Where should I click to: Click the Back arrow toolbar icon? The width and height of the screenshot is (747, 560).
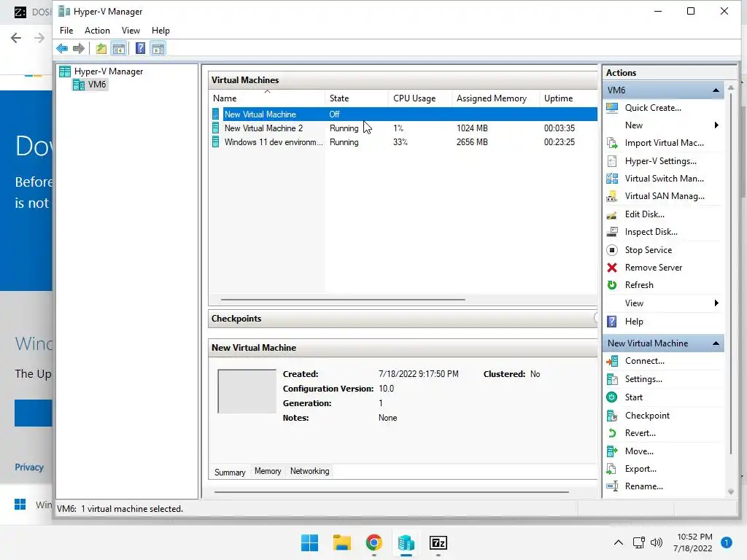62,48
